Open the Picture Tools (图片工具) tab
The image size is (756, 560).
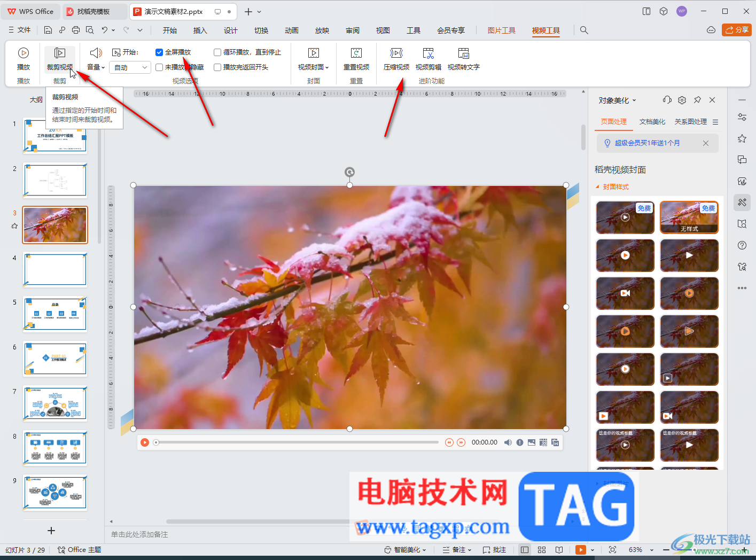click(x=502, y=30)
